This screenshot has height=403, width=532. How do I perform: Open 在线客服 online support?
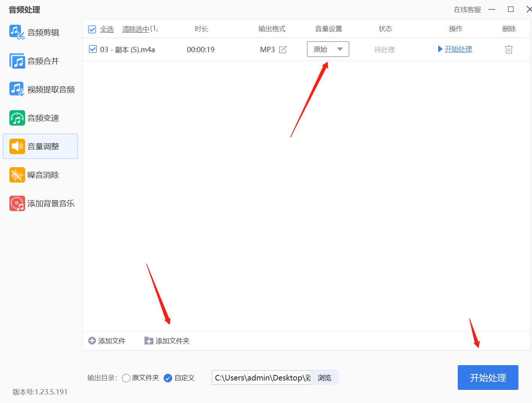(x=467, y=10)
